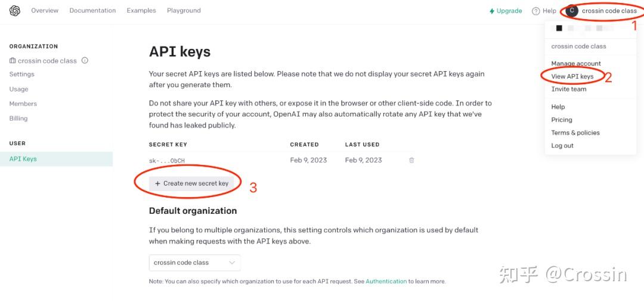Select View API keys menu entry
The width and height of the screenshot is (644, 301).
click(x=572, y=76)
